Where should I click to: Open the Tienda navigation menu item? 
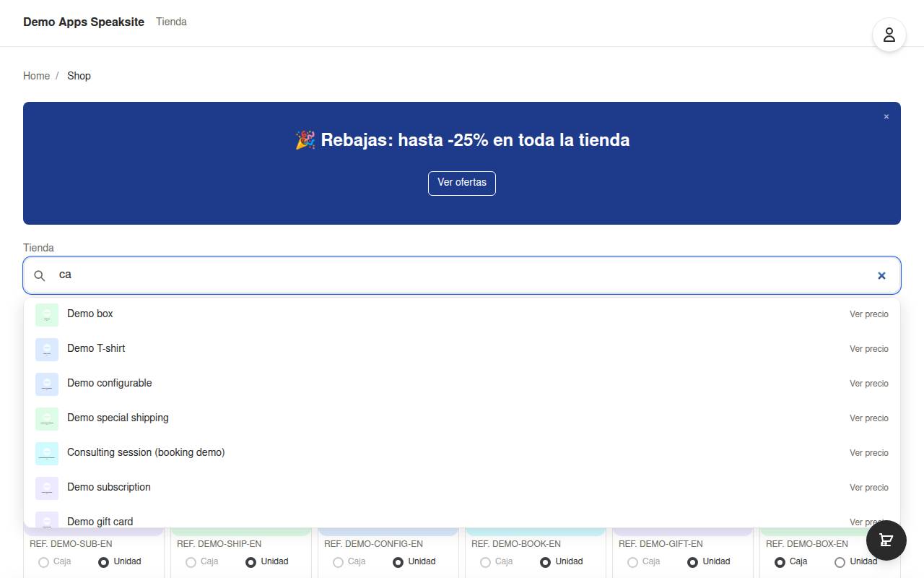(171, 22)
